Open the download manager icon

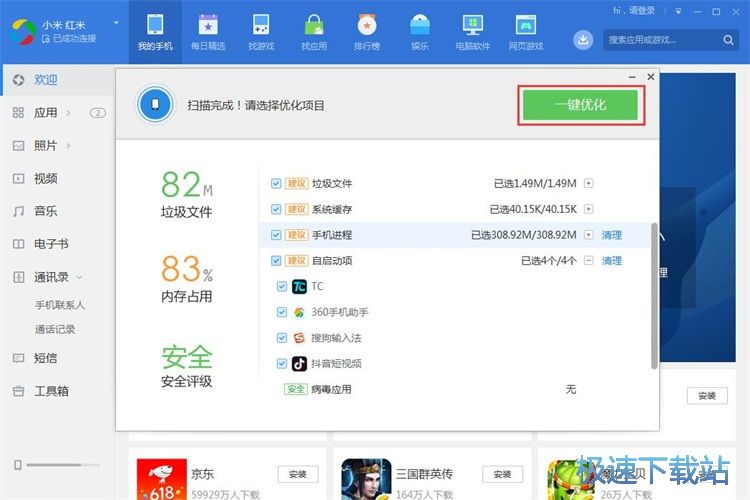[583, 40]
